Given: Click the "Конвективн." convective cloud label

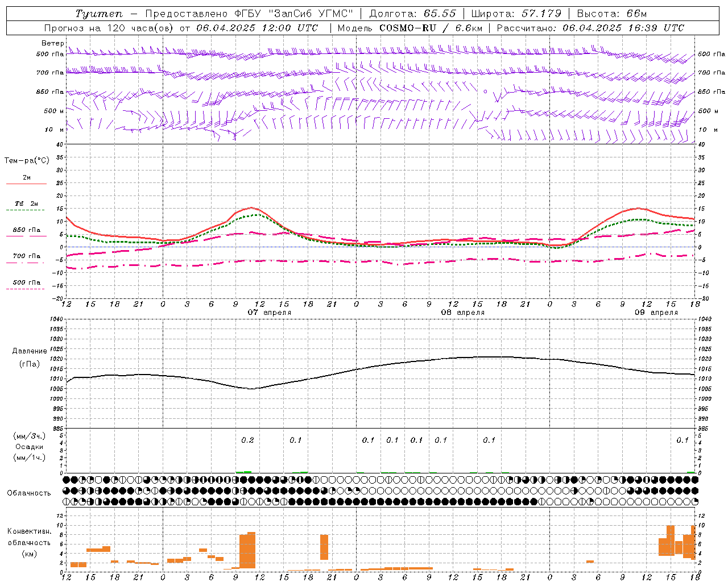Looking at the screenshot, I should tap(30, 531).
